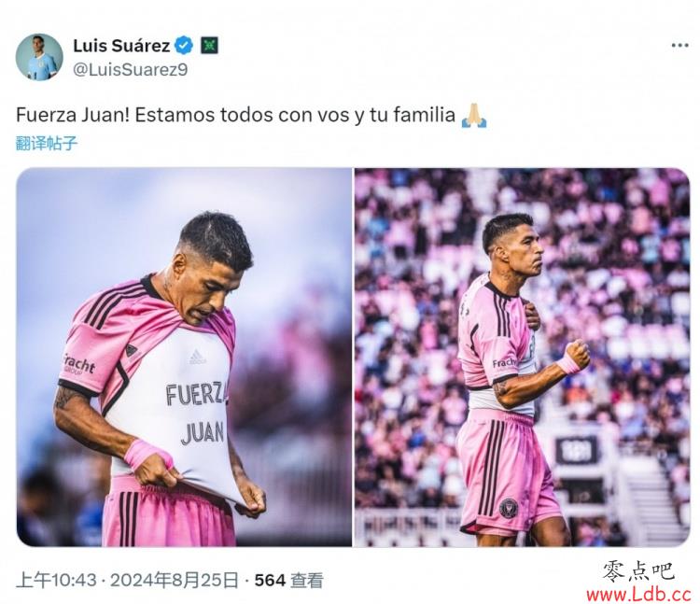Click the blue verified checkmark badge

[x=184, y=46]
